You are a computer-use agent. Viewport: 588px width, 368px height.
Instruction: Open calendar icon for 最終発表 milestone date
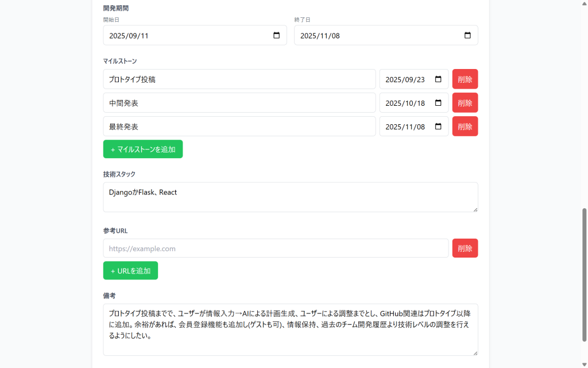coord(438,126)
